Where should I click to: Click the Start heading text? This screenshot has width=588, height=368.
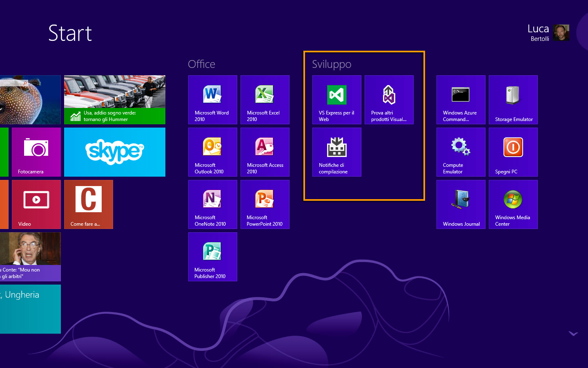70,33
